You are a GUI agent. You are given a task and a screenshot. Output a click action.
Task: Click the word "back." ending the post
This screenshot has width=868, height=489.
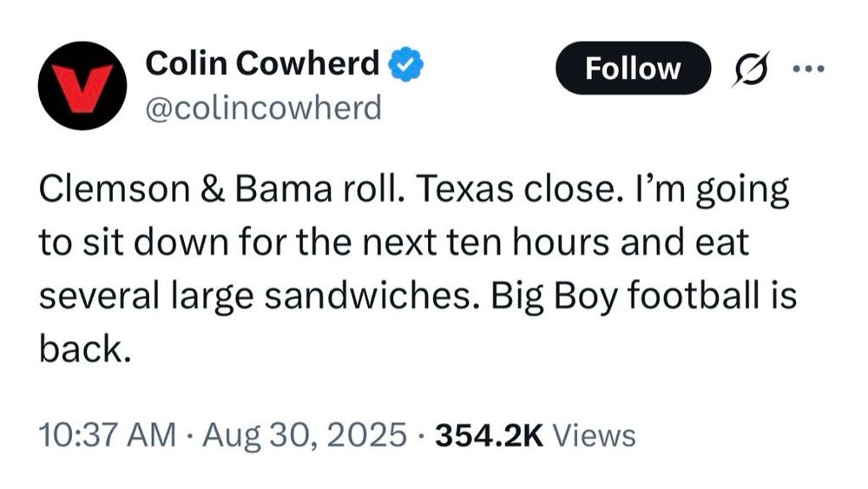click(85, 349)
